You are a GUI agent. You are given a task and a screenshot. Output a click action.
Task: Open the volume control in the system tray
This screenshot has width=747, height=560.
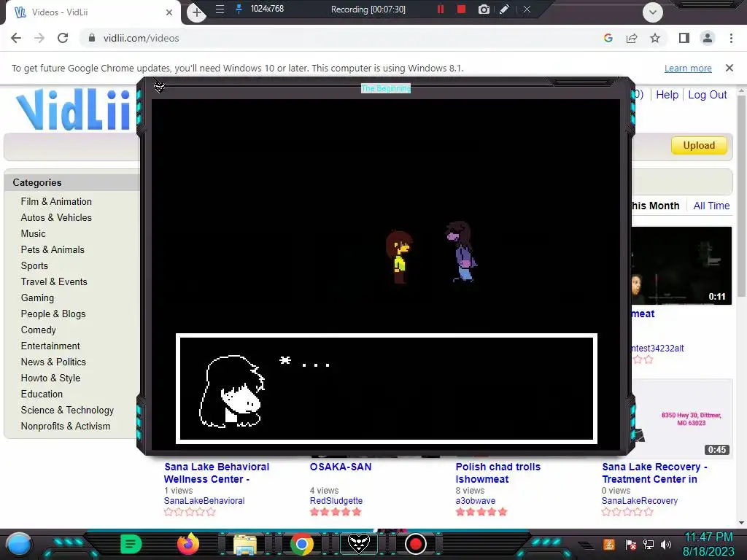point(666,544)
